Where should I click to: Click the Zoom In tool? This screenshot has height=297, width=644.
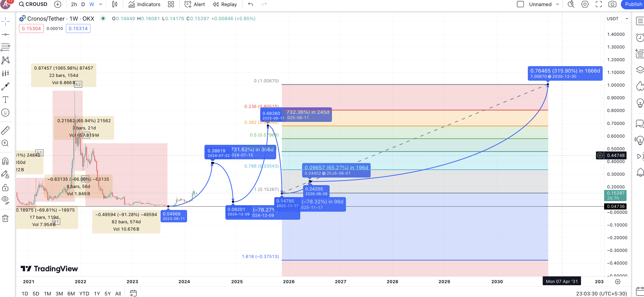pyautogui.click(x=5, y=143)
